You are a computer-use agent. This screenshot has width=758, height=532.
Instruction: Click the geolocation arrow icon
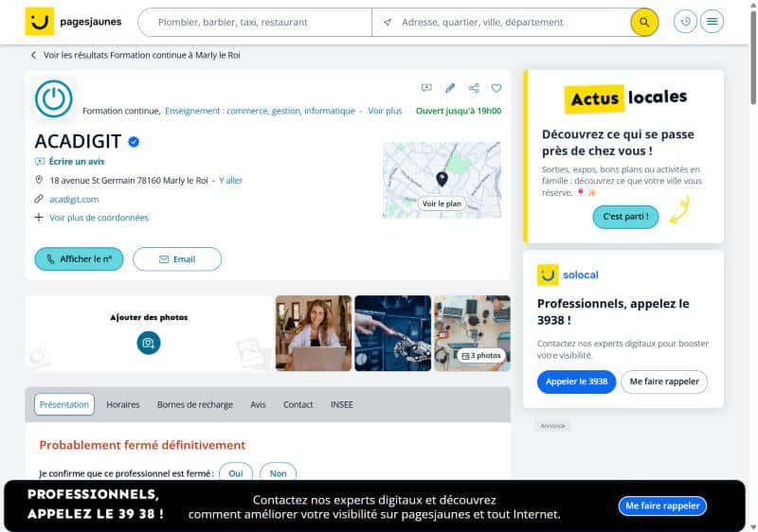click(x=388, y=22)
